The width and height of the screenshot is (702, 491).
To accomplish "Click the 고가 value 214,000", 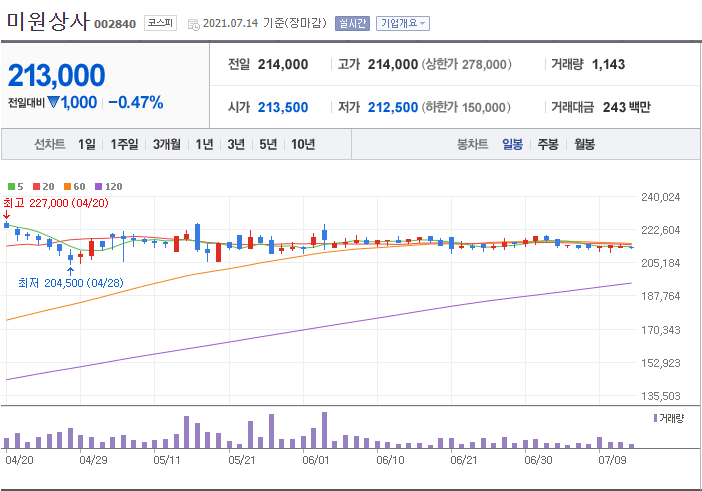I will click(393, 64).
